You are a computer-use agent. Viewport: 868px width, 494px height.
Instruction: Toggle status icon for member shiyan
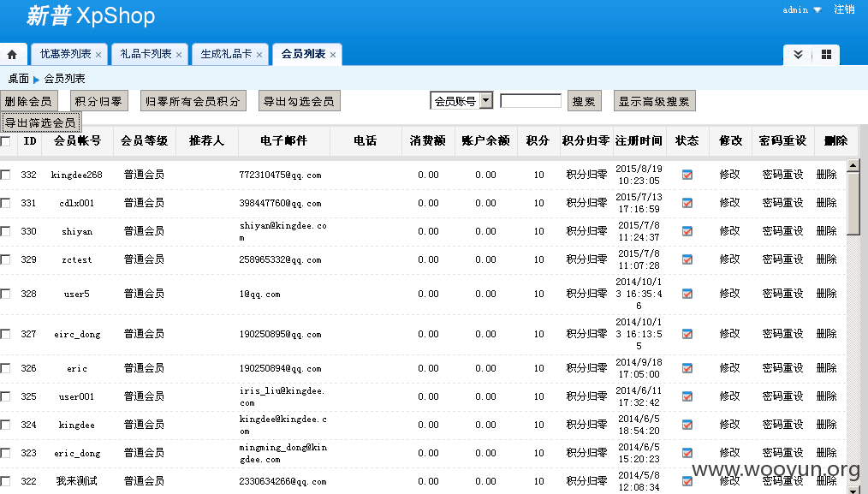687,231
